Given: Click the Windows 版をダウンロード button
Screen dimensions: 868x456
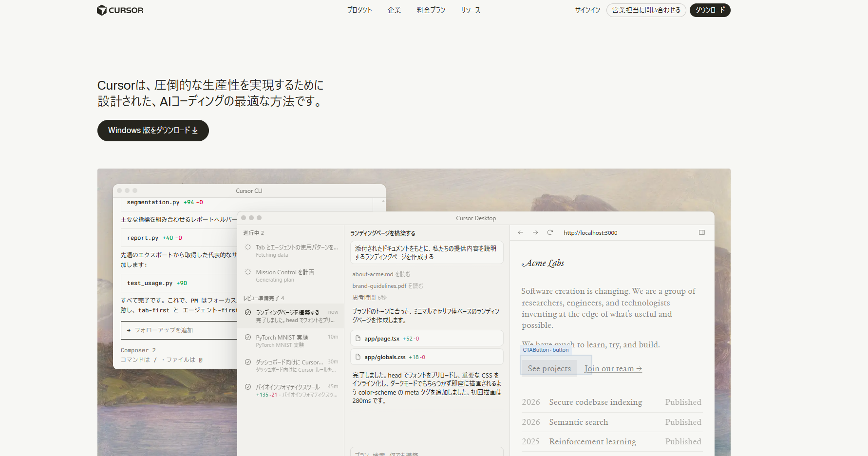Looking at the screenshot, I should pyautogui.click(x=153, y=131).
